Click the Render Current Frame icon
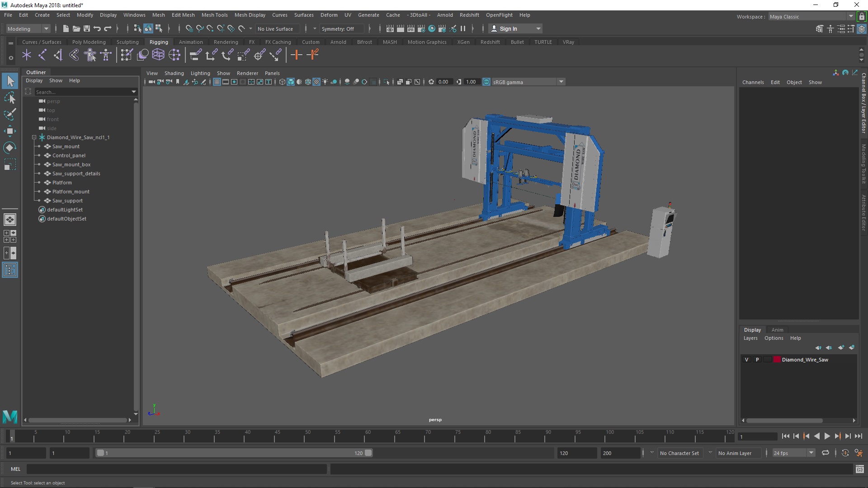This screenshot has width=868, height=488. tap(400, 28)
